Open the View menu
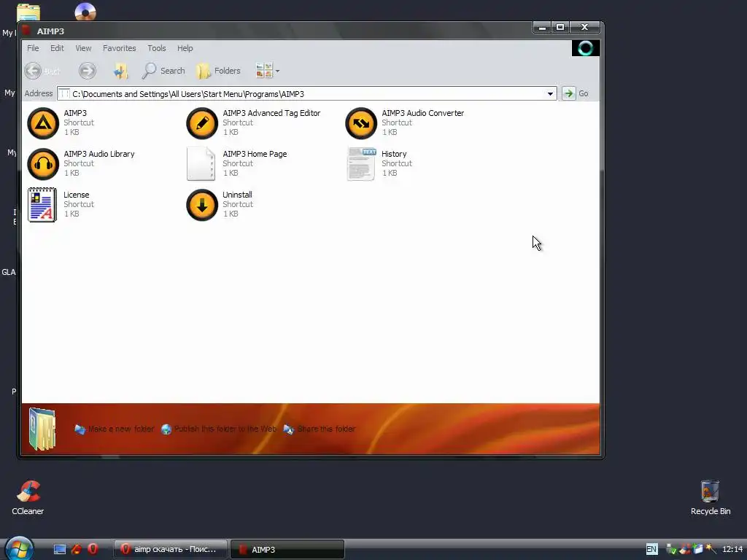Viewport: 747px width, 560px height. click(x=83, y=48)
